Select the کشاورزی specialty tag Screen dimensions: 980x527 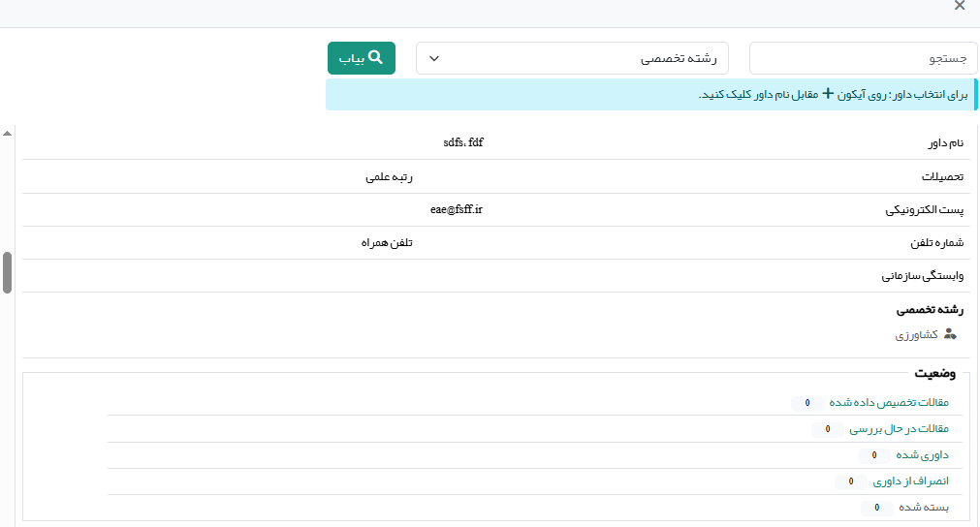916,335
